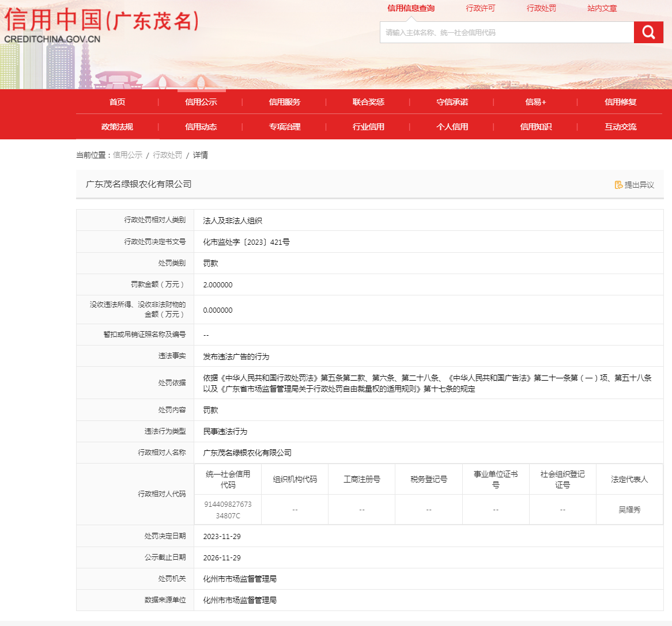The image size is (672, 626).
Task: Click the 组织机构代码 column header
Action: pos(295,479)
